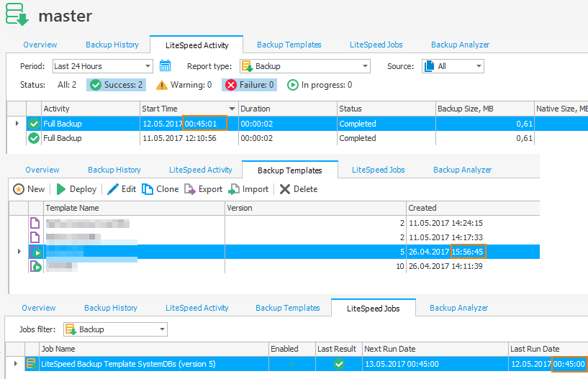Click the Delete X icon
588x379 pixels.
[285, 189]
